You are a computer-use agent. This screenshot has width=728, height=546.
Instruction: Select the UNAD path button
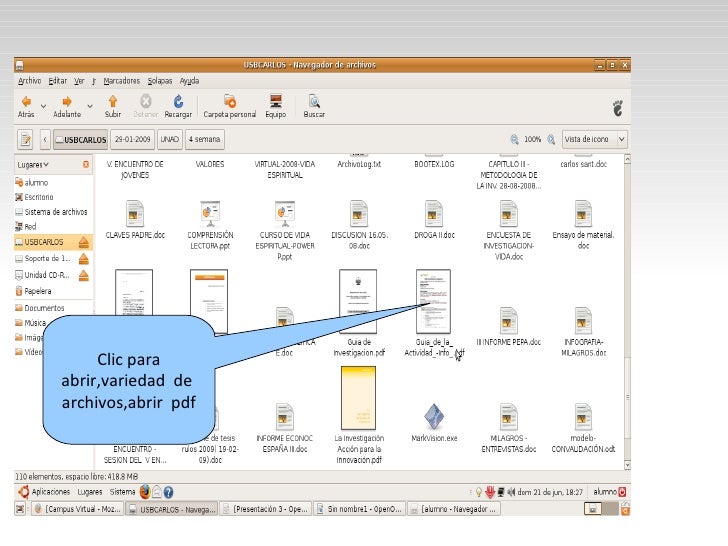click(170, 139)
